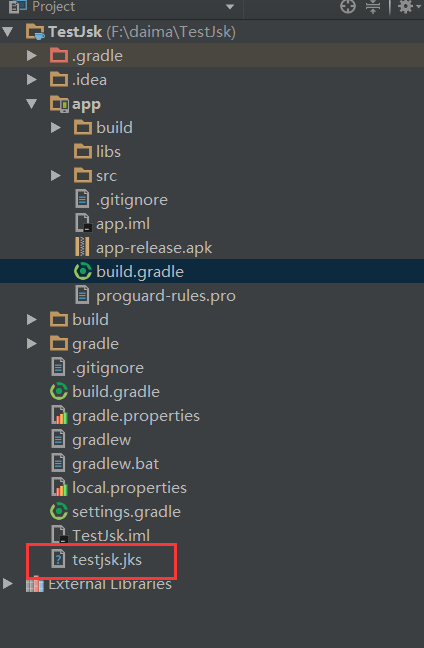
Task: Click the Project tool window icon
Action: click(x=18, y=6)
